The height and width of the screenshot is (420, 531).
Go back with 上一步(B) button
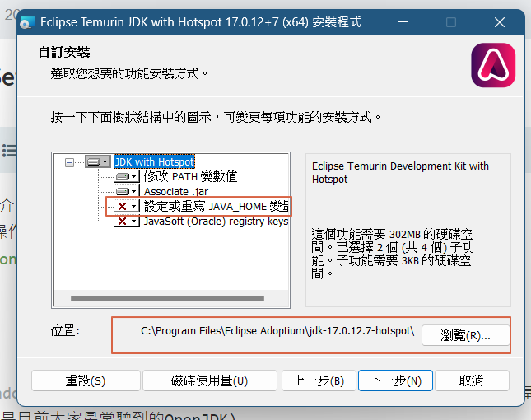[319, 380]
